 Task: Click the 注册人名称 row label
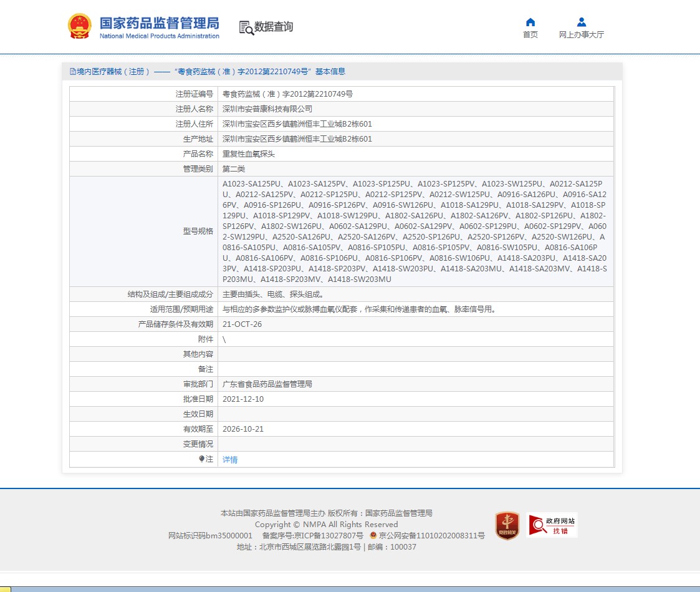pos(194,109)
